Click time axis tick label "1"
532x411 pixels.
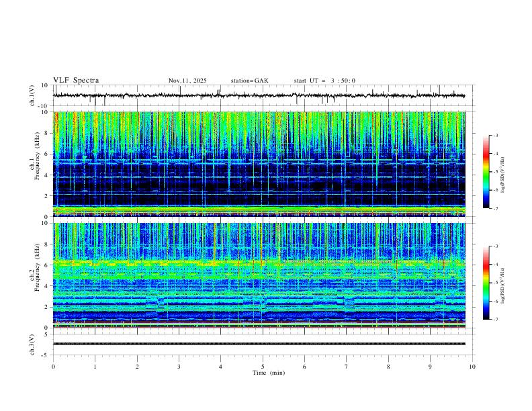click(95, 367)
